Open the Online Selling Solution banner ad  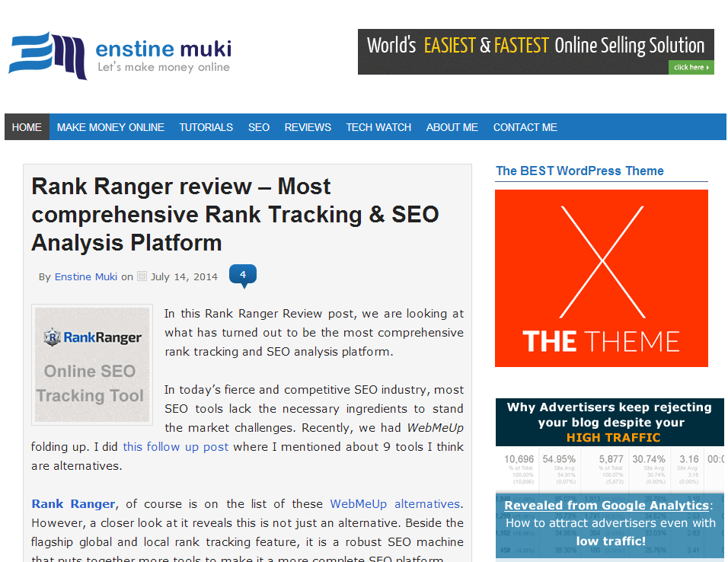click(536, 52)
